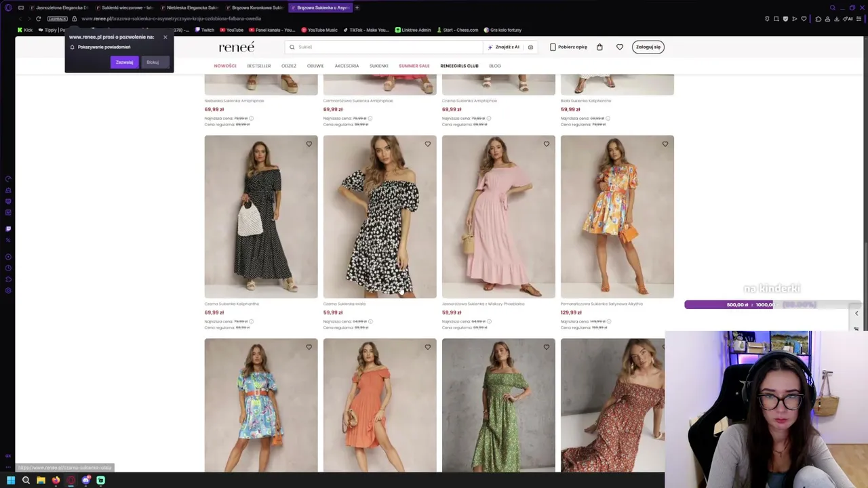Open the black-and-white floral dress photo
This screenshot has height=488, width=868.
point(380,217)
